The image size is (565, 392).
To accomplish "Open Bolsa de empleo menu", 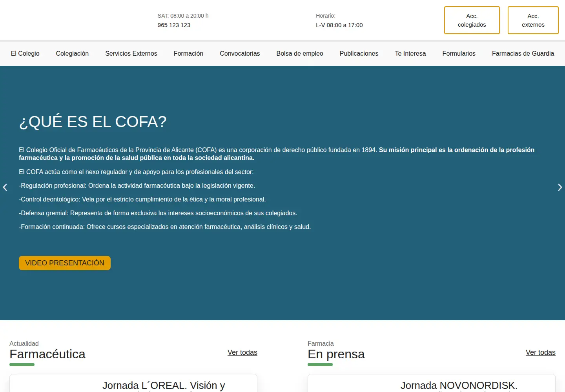I will (300, 53).
